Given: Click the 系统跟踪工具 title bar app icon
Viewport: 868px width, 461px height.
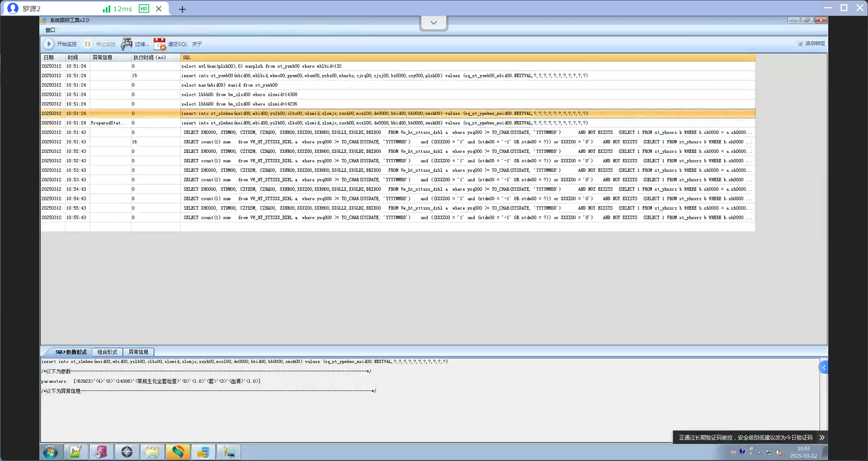Looking at the screenshot, I should tap(44, 20).
